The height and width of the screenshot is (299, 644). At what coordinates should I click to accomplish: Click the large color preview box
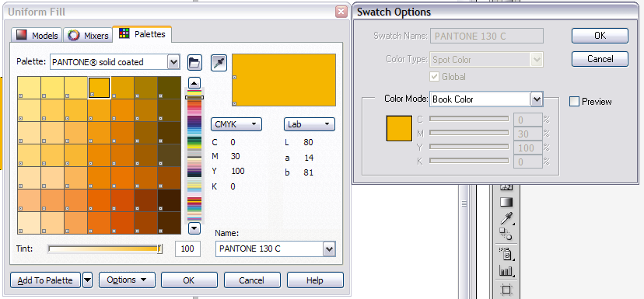284,80
